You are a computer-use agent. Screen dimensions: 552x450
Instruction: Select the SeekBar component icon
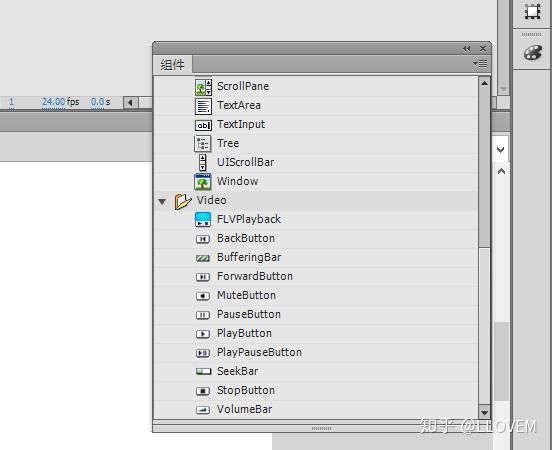point(203,371)
